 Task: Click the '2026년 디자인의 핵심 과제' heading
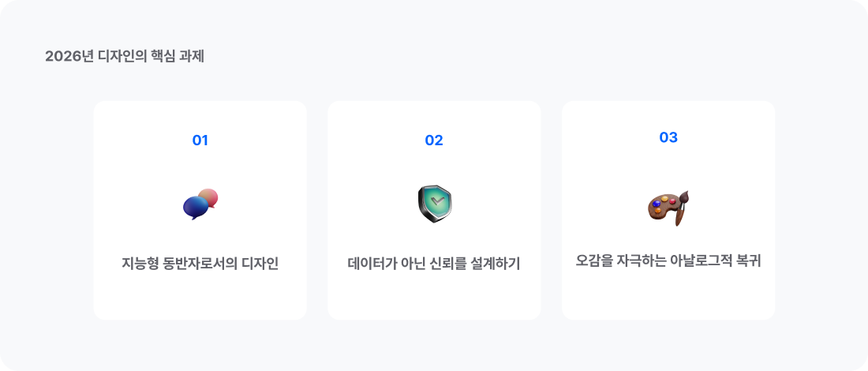click(x=125, y=56)
